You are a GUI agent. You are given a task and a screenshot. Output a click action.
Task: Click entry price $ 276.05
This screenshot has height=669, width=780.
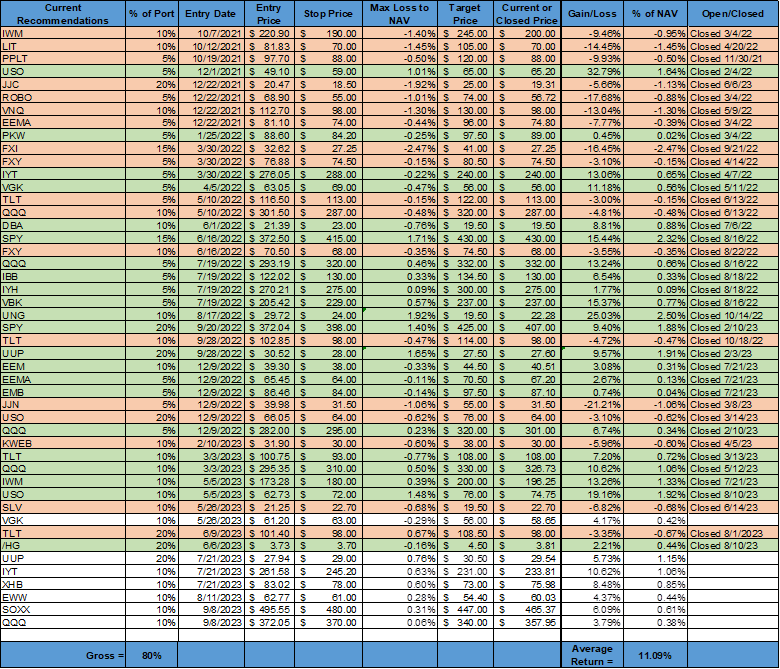click(x=269, y=175)
